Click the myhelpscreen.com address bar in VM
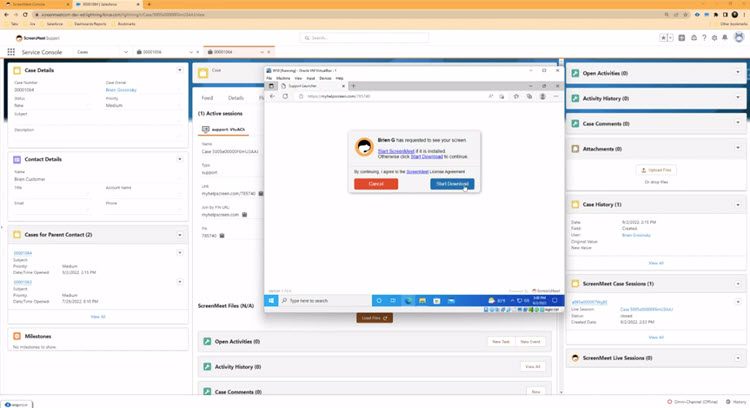750x408 pixels. 390,96
